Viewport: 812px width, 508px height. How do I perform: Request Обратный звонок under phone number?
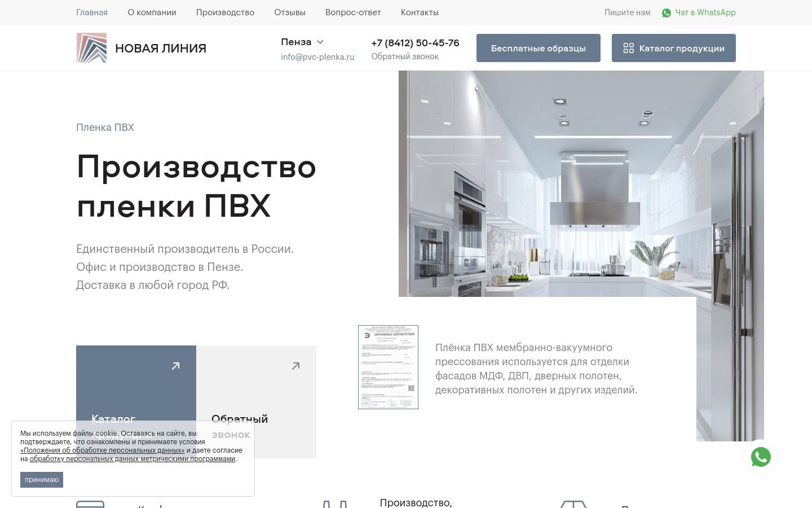(x=405, y=56)
